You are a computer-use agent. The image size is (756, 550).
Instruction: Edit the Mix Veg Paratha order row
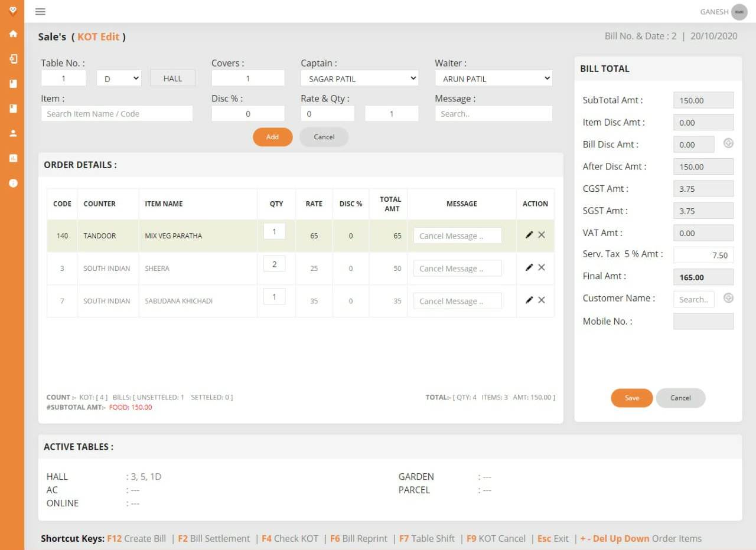click(x=529, y=235)
